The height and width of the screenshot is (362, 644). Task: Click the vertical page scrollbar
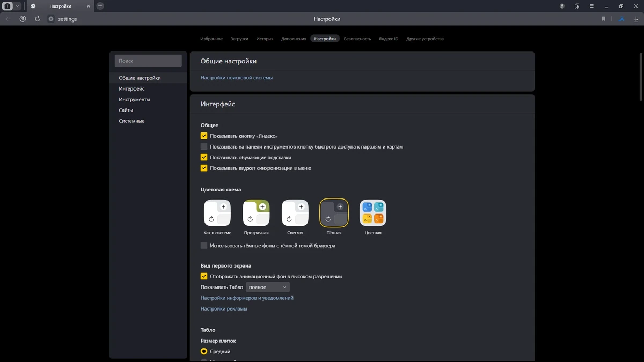(x=641, y=76)
